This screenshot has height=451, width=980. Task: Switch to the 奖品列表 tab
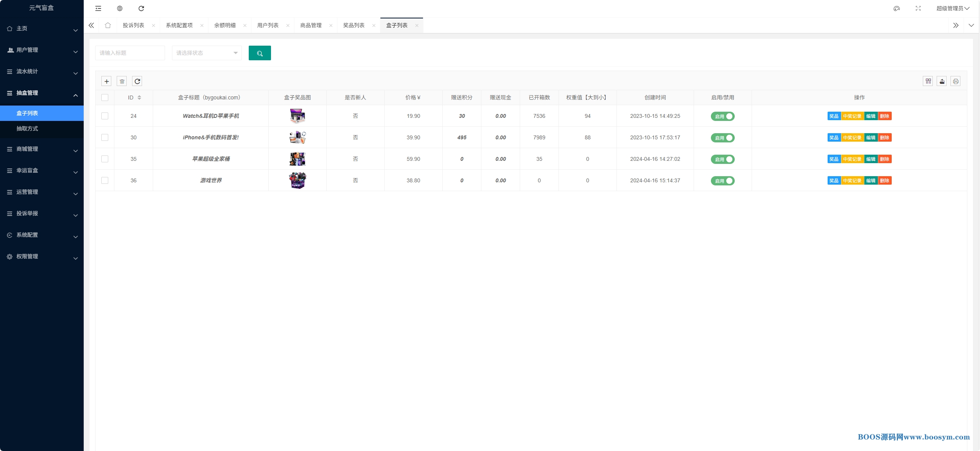(x=354, y=25)
